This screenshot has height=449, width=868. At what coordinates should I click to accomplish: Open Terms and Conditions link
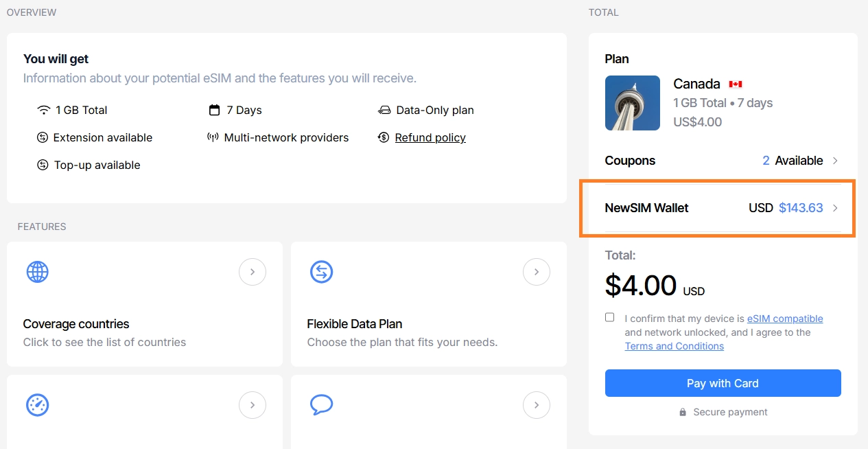674,346
